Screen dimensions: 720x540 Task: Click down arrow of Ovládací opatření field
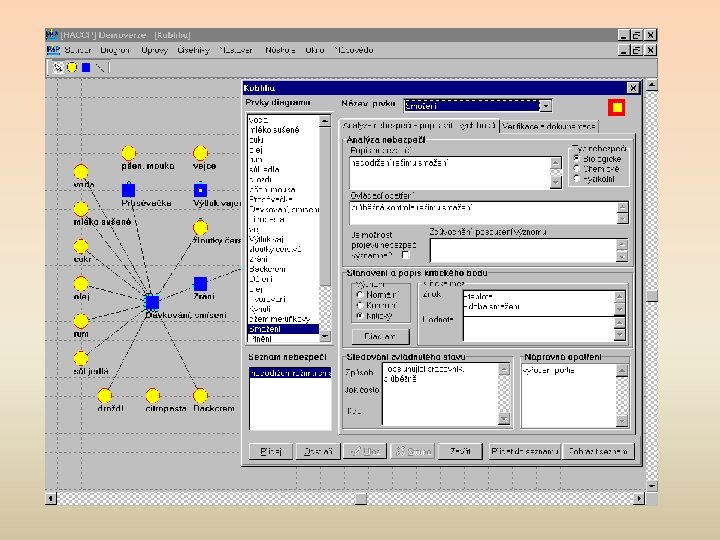tap(622, 218)
